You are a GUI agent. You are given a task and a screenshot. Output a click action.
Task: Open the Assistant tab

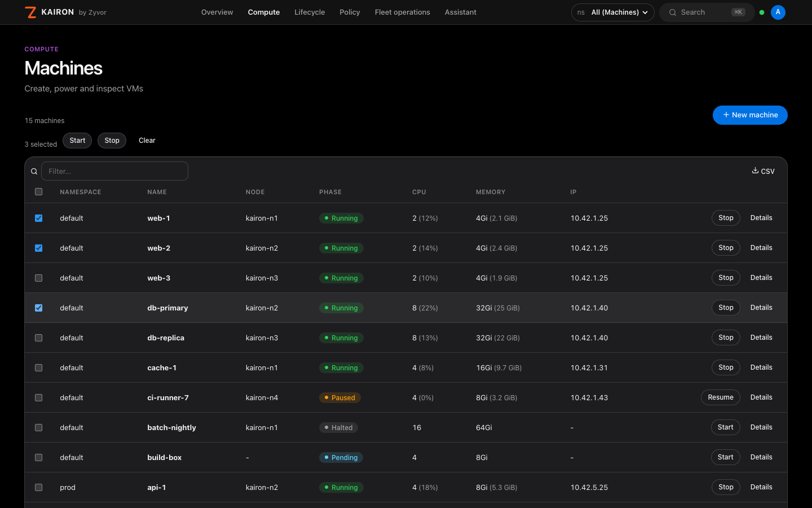[461, 12]
